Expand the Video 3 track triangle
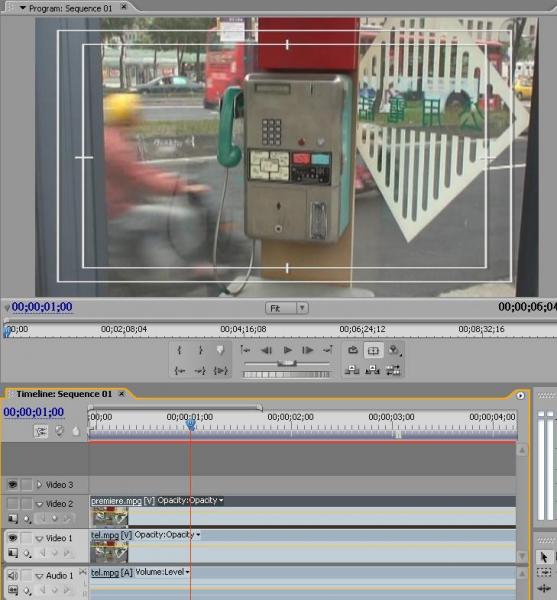Screen dimensions: 557x600 point(39,484)
